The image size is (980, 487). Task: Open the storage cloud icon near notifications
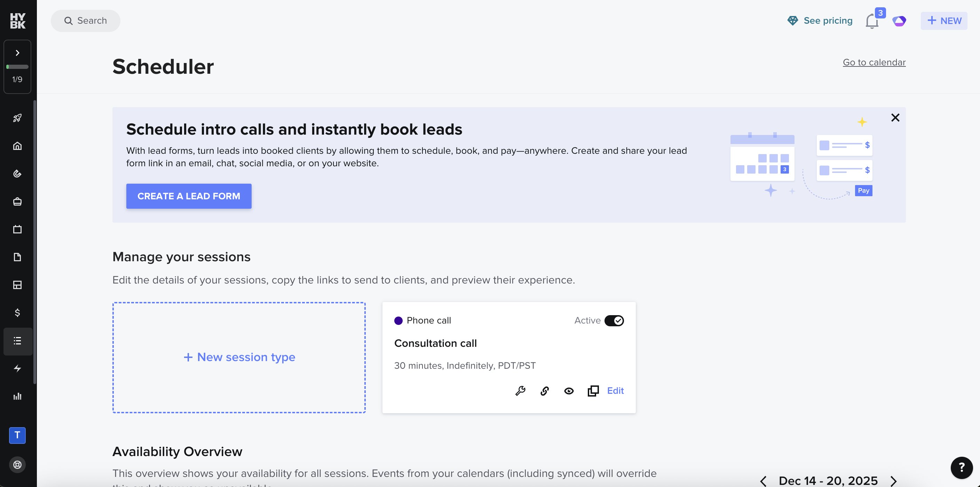(899, 21)
